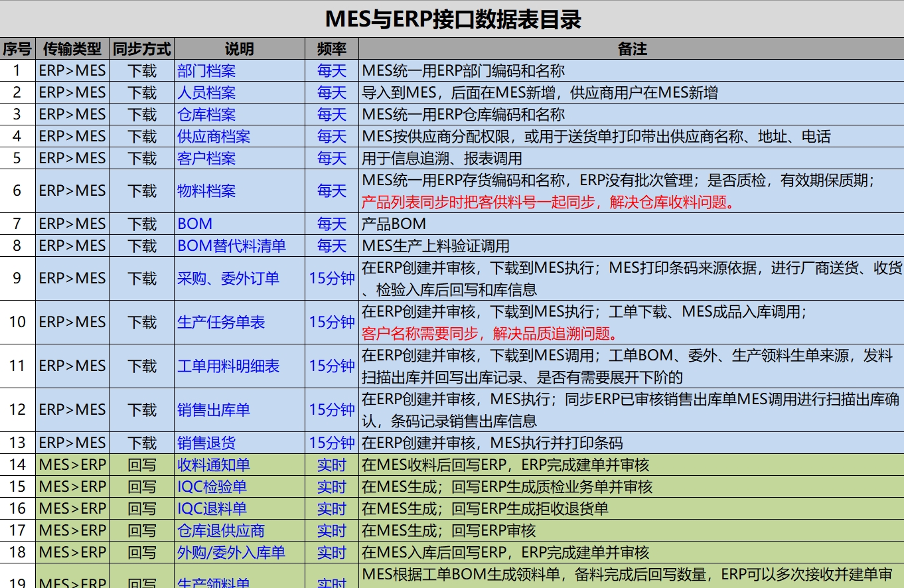This screenshot has width=904, height=588.
Task: Click the 备注 column header
Action: click(631, 48)
